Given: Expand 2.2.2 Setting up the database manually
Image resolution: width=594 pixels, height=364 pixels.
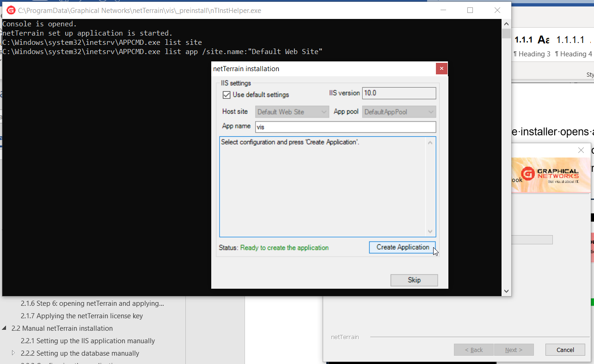Looking at the screenshot, I should pos(13,353).
